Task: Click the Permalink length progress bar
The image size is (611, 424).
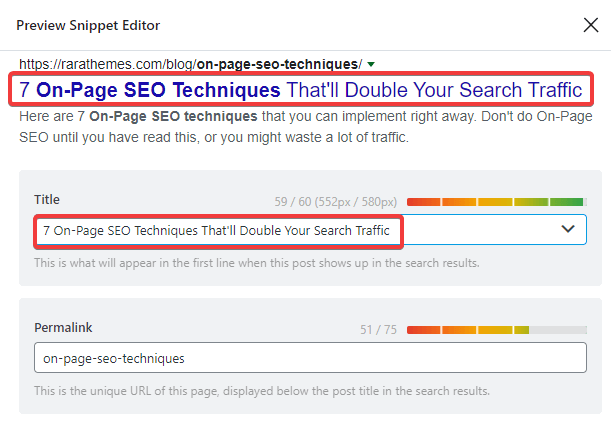Action: point(496,328)
